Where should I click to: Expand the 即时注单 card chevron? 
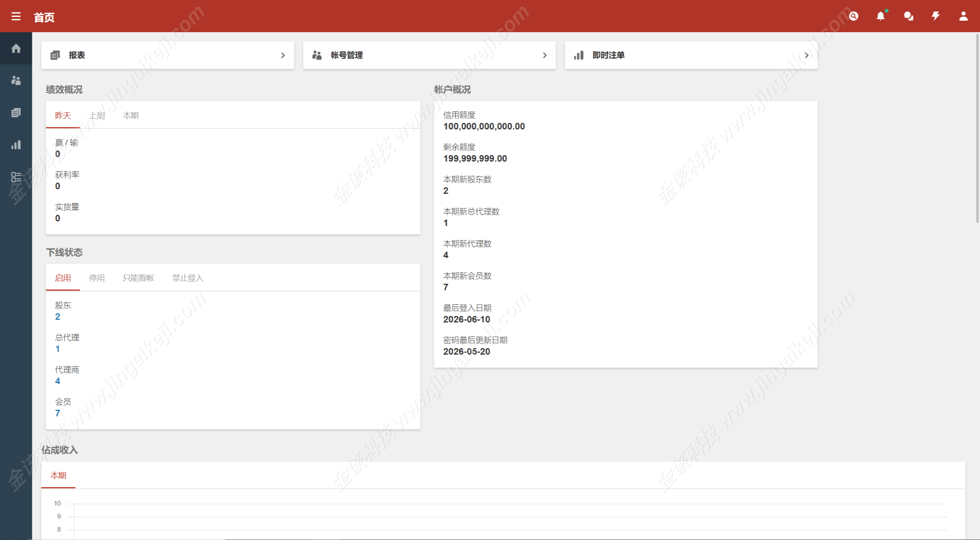807,55
